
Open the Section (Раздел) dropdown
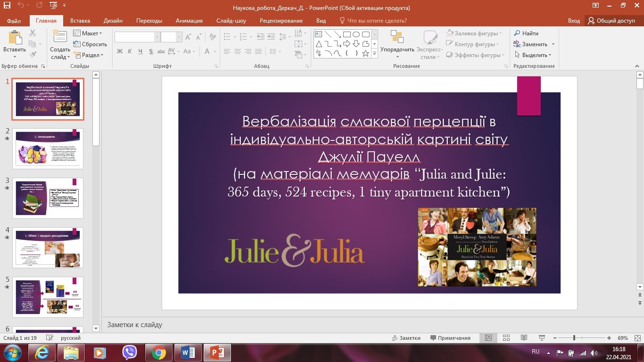tap(89, 55)
